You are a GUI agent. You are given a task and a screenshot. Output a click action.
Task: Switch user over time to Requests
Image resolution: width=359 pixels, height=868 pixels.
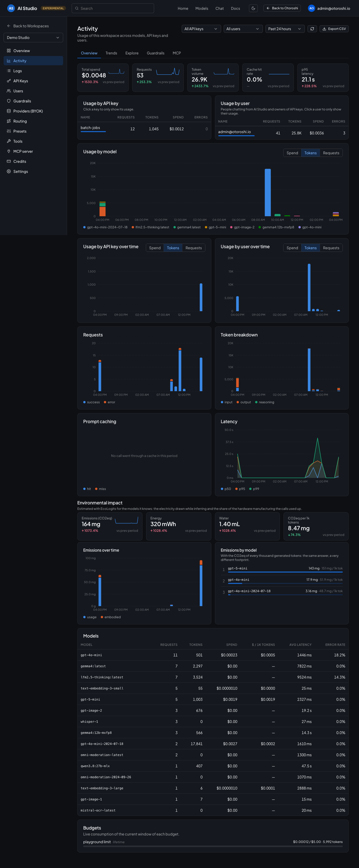pos(331,248)
